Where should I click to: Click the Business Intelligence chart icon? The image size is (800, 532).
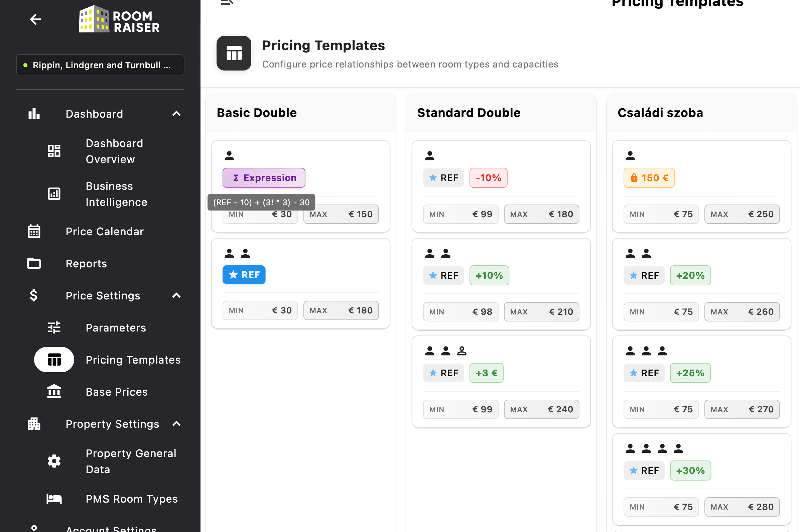tap(54, 194)
